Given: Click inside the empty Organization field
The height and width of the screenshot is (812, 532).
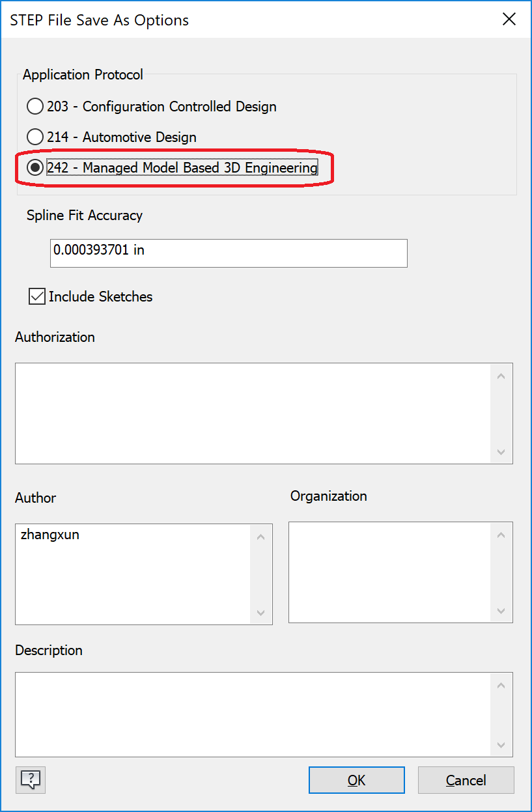Looking at the screenshot, I should pyautogui.click(x=391, y=572).
